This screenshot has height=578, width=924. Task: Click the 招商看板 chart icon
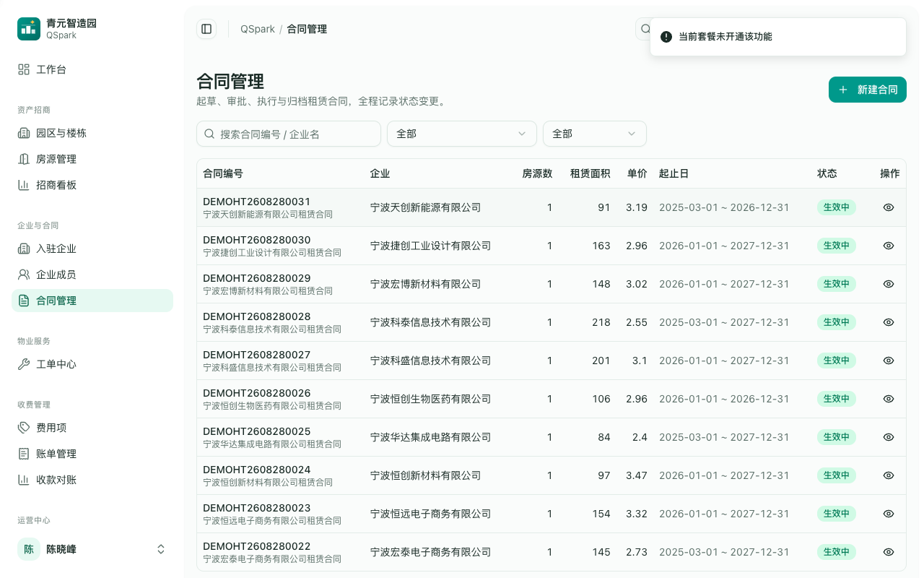tap(24, 185)
